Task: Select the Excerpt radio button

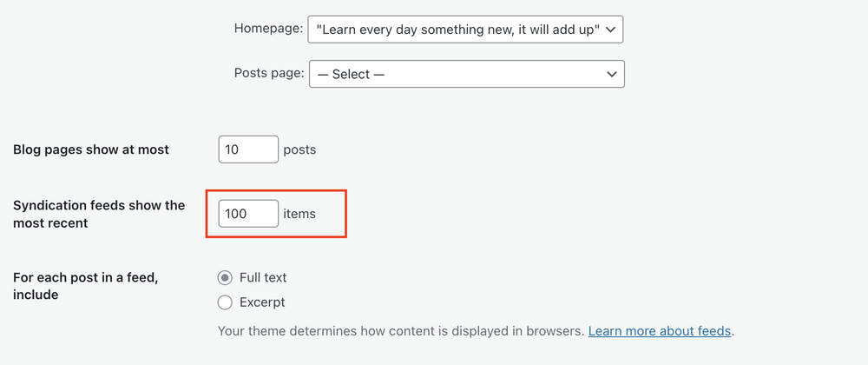Action: (x=226, y=302)
